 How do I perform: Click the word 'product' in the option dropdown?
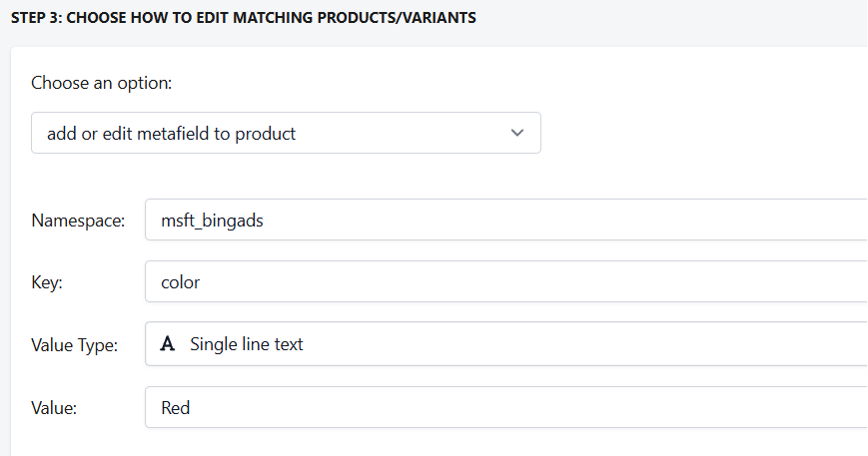pos(265,135)
